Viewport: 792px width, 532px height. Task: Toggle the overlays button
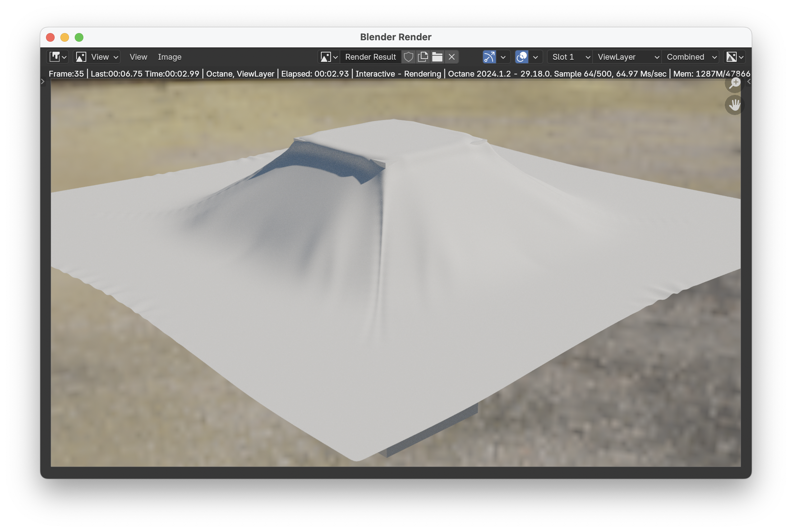coord(521,57)
